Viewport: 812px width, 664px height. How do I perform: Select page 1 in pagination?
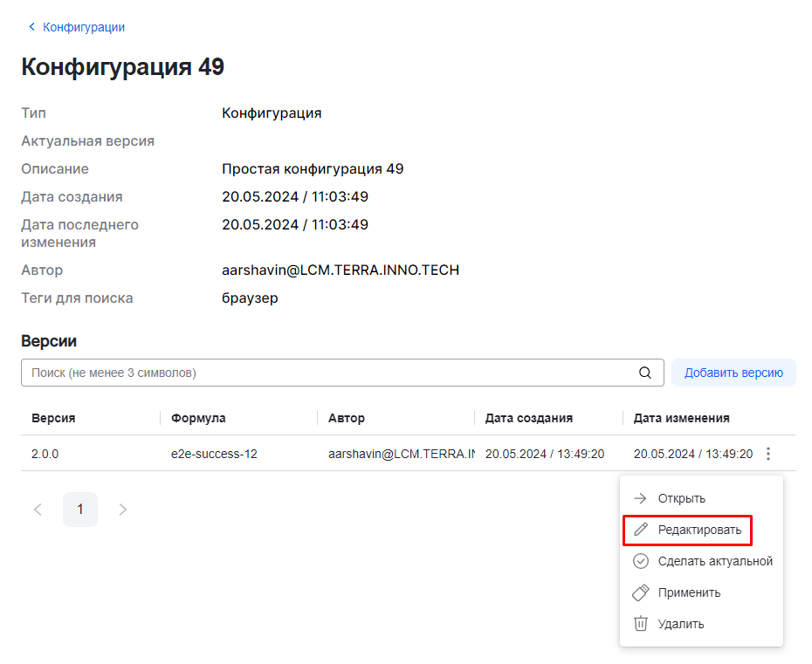[80, 510]
